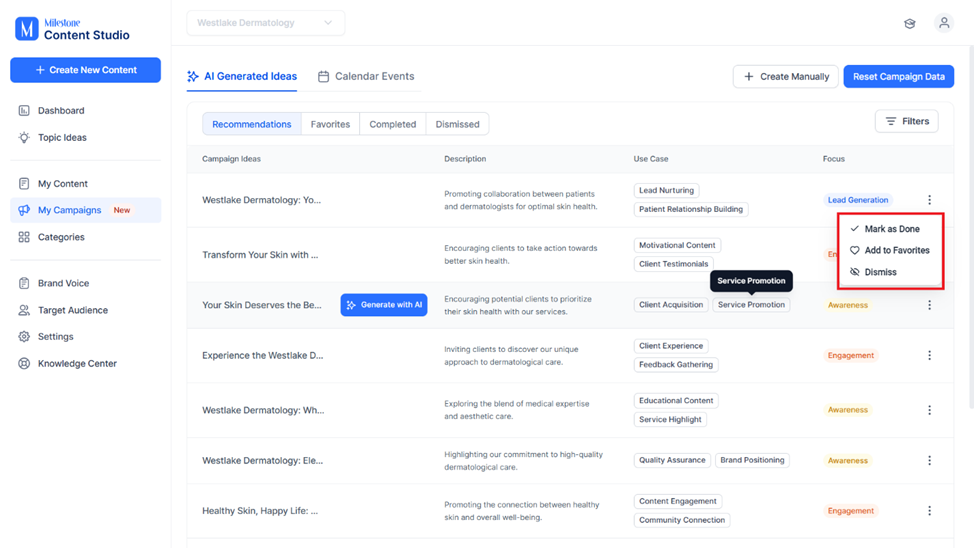Click the Motivational Content tag
Image resolution: width=974 pixels, height=548 pixels.
[x=677, y=245]
